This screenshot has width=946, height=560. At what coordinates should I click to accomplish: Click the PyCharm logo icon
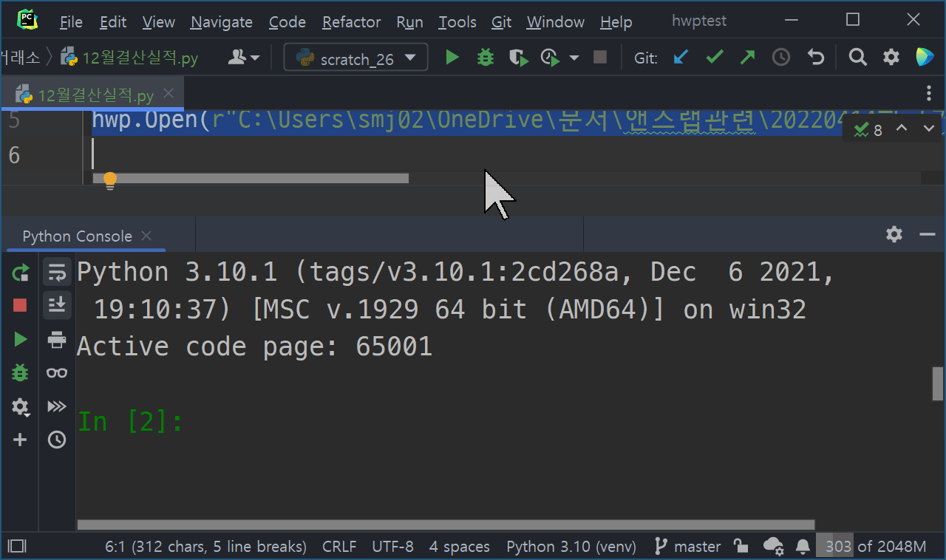[27, 20]
